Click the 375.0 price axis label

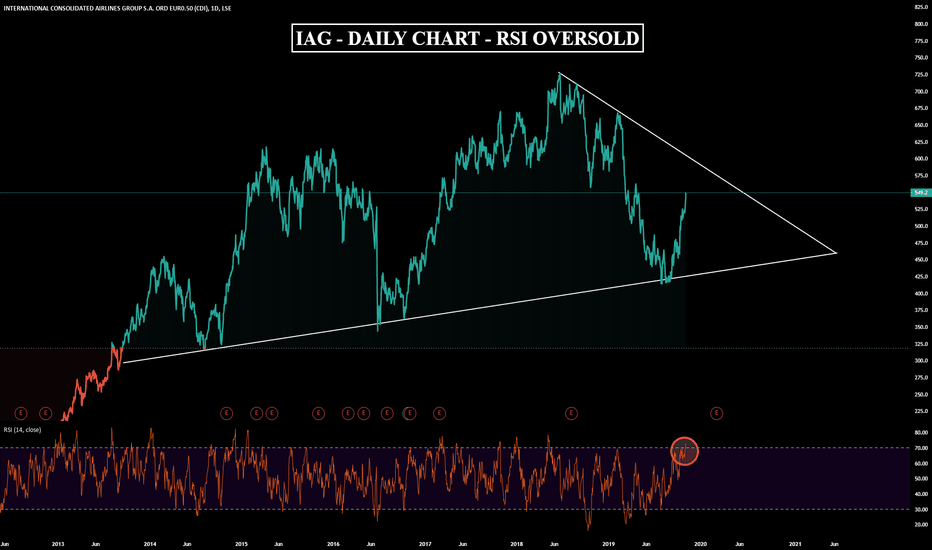pos(921,310)
